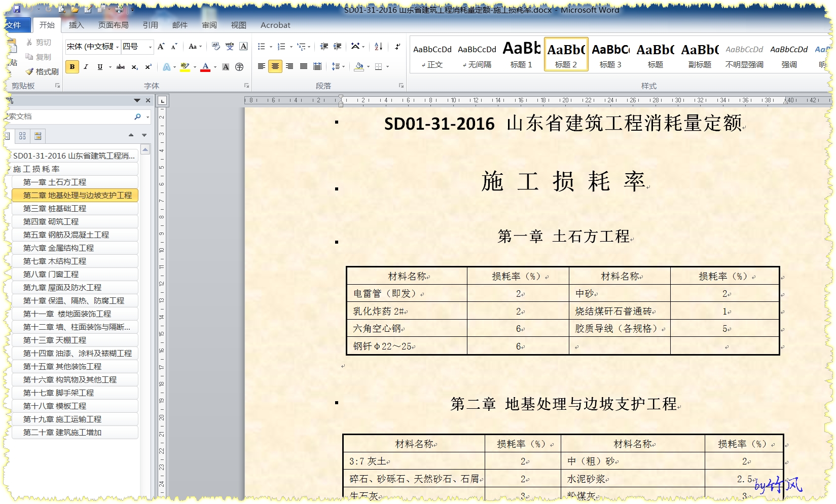Toggle Italic formatting
Viewport: 836px width, 504px height.
click(x=86, y=67)
